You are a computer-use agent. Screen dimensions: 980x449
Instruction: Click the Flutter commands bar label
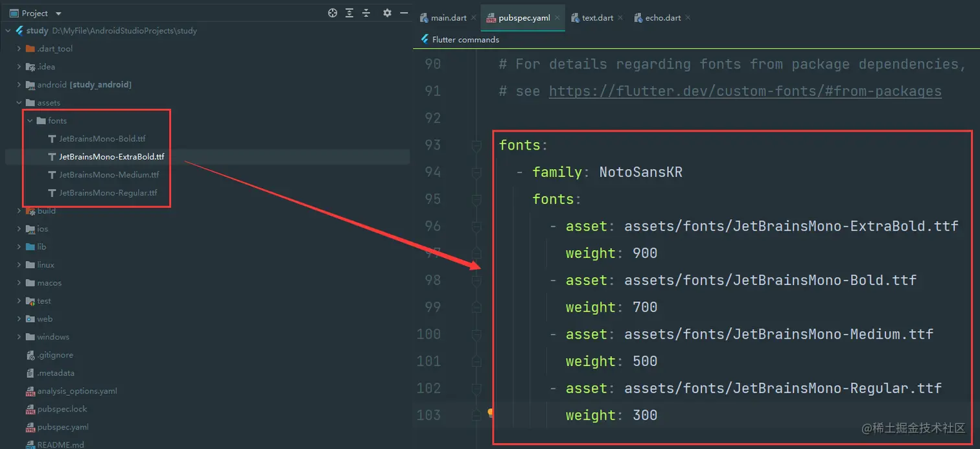(x=465, y=40)
